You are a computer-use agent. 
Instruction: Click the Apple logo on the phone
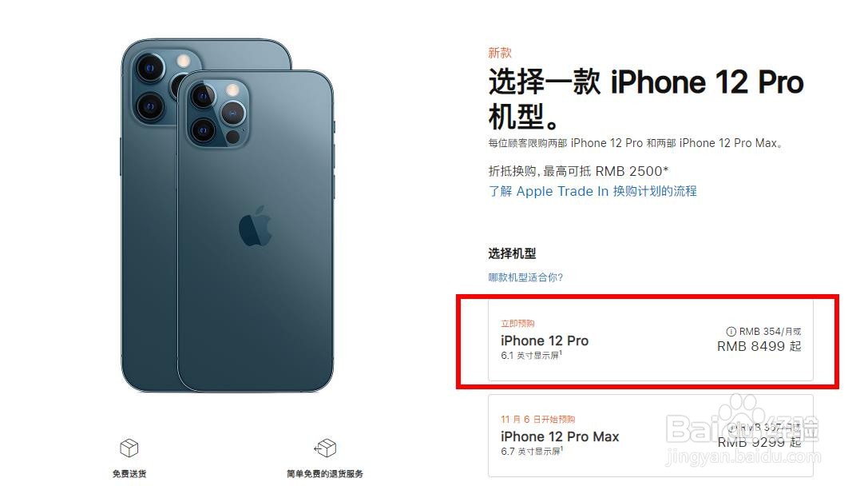coord(256,226)
